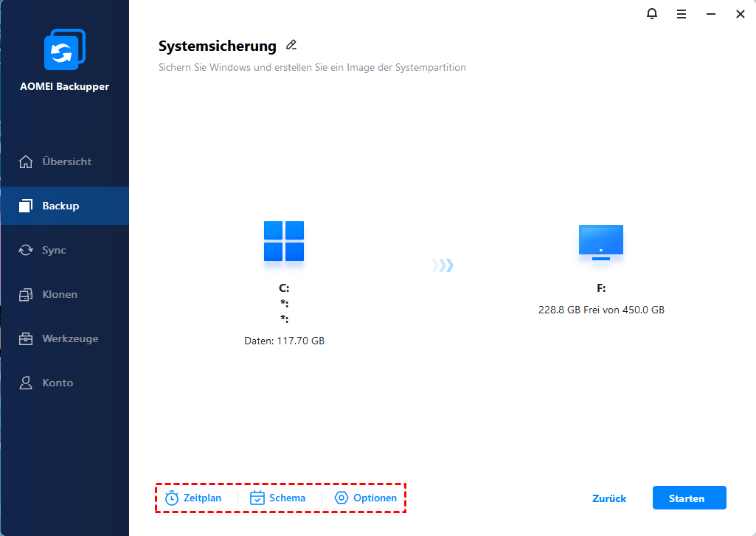Open Zeitplan schedule settings
The width and height of the screenshot is (756, 536).
tap(193, 498)
